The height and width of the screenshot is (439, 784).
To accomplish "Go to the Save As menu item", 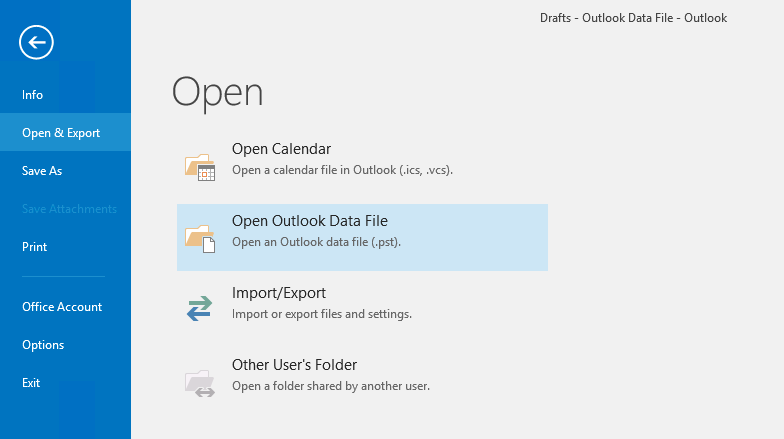I will [42, 171].
